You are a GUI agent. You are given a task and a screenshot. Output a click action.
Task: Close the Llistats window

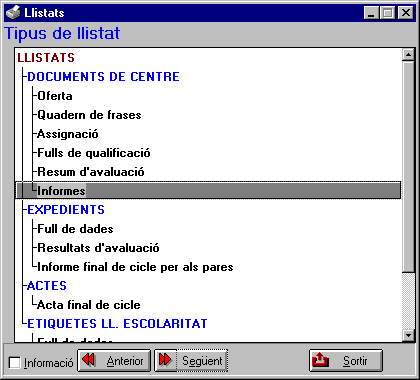pos(406,13)
